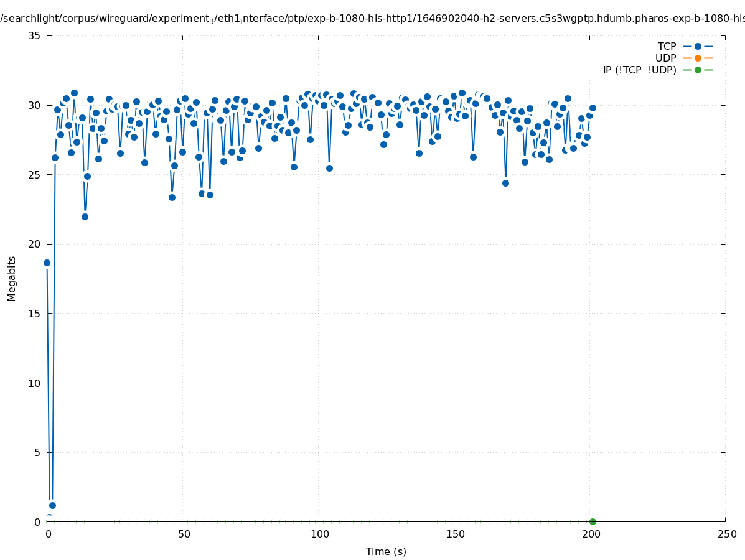Click the 20 tick label on the y-axis
The width and height of the screenshot is (745, 560).
pos(35,244)
